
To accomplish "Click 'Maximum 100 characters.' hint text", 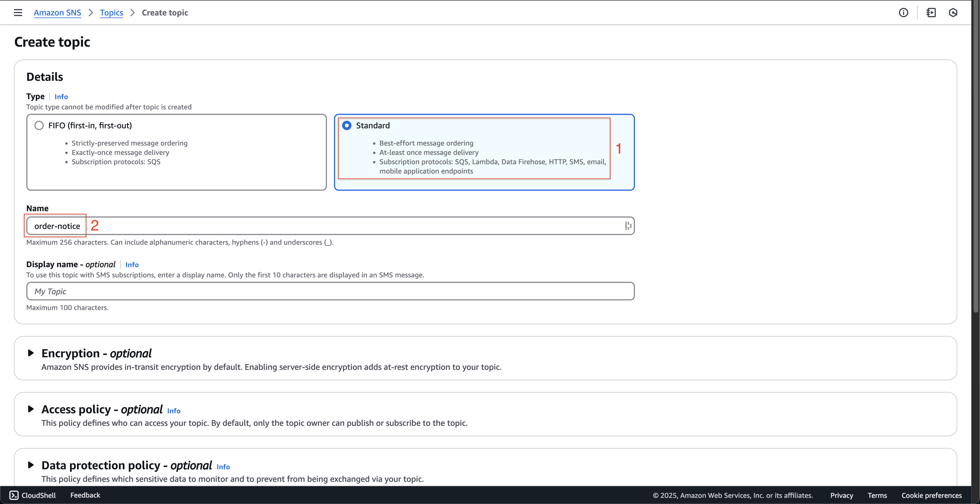I will pos(67,307).
